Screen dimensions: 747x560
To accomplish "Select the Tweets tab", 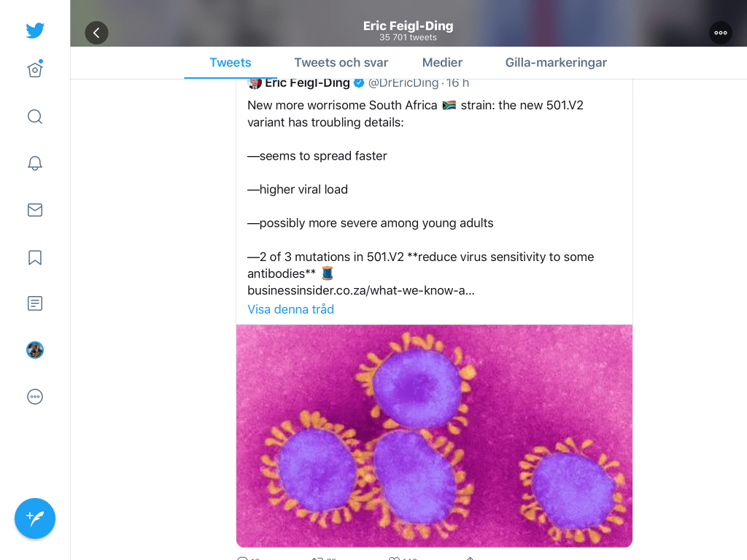I will coord(231,63).
